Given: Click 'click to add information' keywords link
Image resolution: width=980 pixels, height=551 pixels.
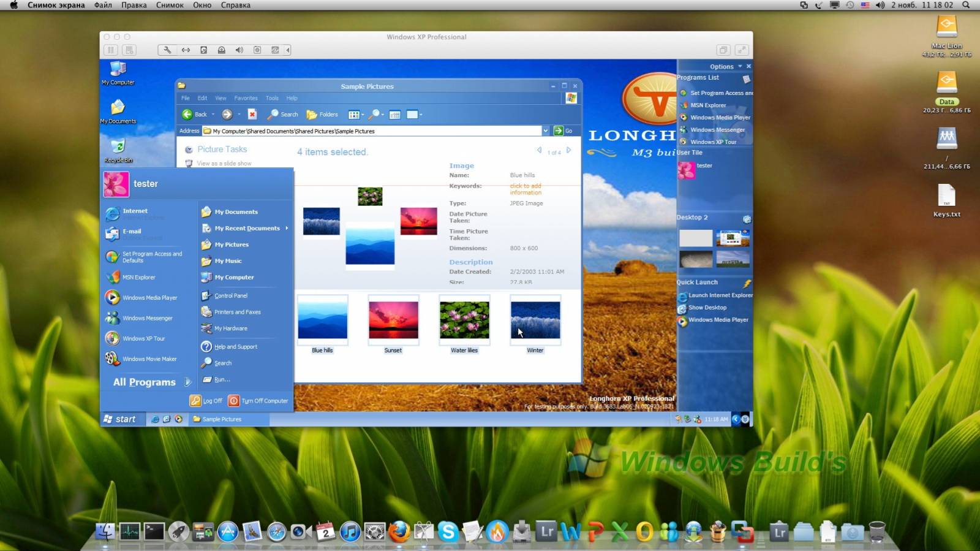Looking at the screenshot, I should [x=526, y=189].
